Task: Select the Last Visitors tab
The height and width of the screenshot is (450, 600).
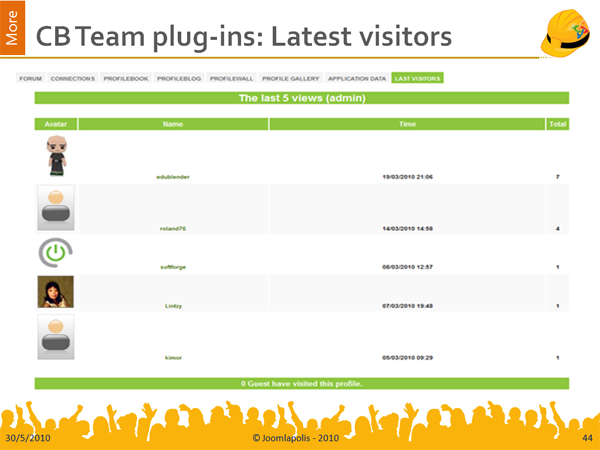Action: [x=417, y=78]
